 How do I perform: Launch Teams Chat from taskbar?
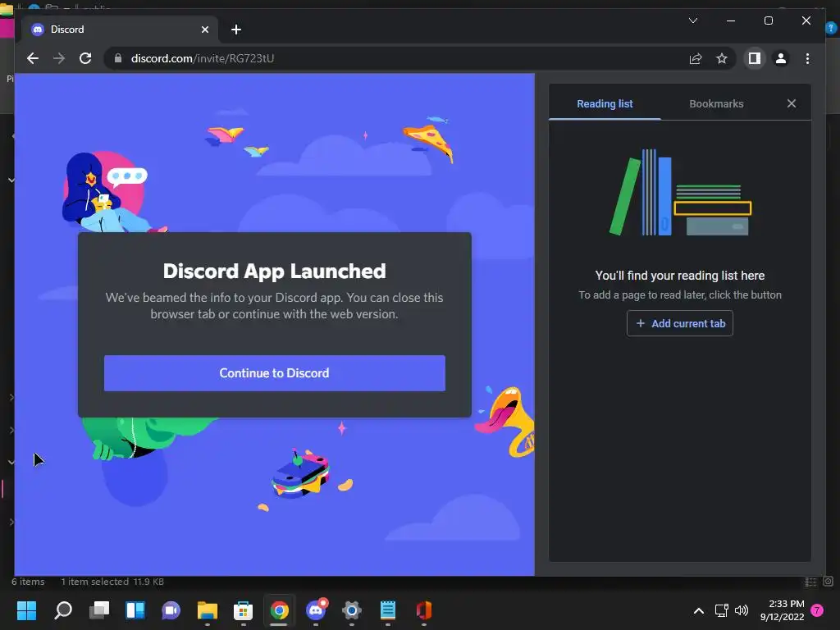(x=171, y=610)
